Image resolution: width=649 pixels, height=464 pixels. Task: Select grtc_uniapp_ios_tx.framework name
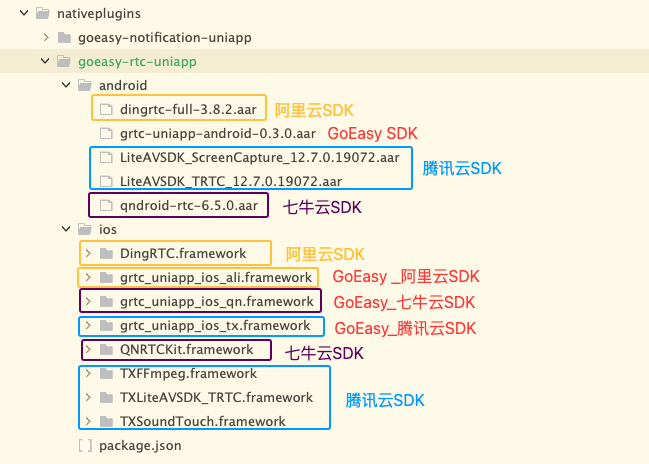tap(215, 325)
